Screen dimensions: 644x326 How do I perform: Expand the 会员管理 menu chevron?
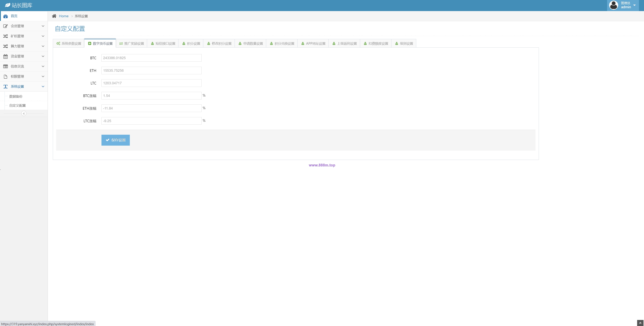click(43, 26)
